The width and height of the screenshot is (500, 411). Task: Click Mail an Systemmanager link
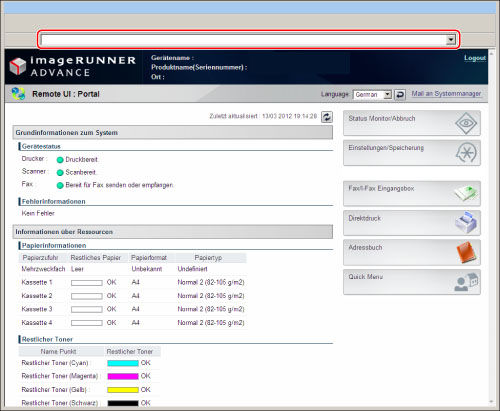[446, 94]
